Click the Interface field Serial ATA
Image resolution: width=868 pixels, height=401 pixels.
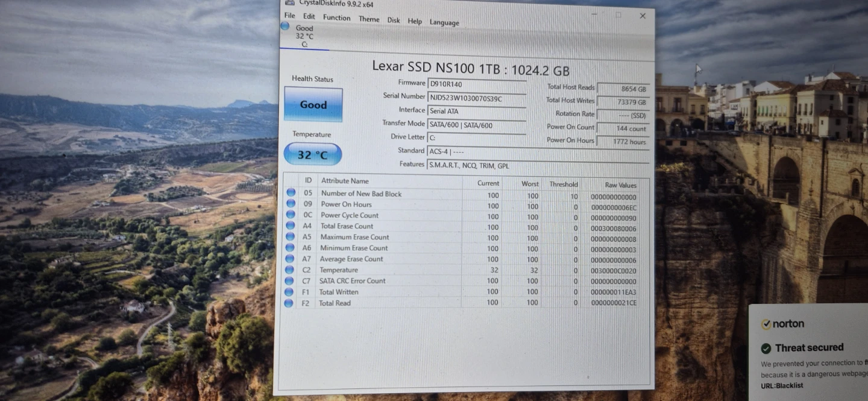point(476,111)
